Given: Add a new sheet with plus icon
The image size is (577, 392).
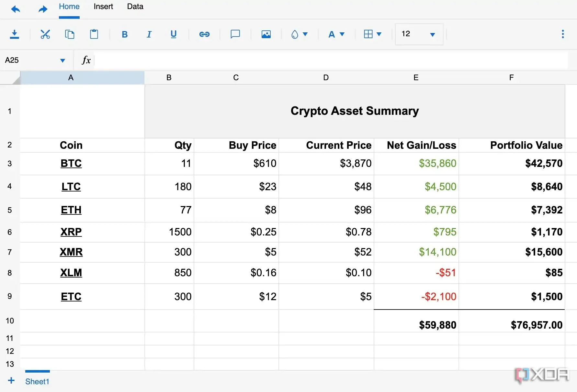Looking at the screenshot, I should pyautogui.click(x=11, y=381).
